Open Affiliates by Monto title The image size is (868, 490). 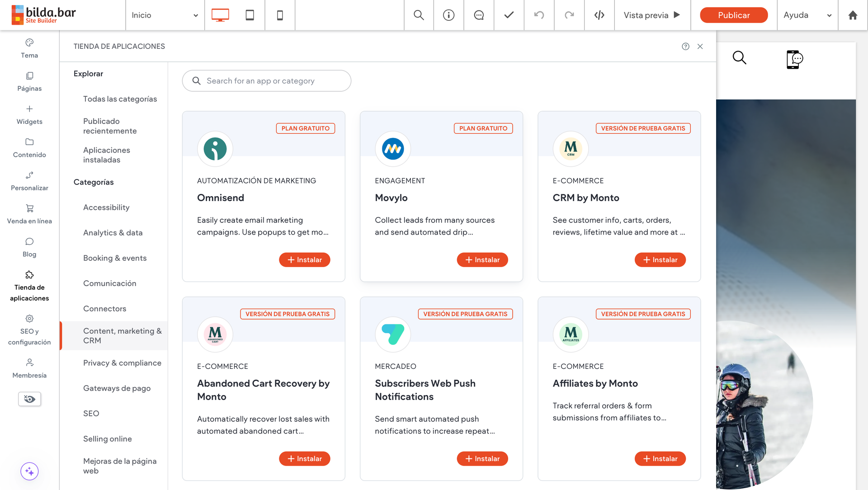click(595, 383)
